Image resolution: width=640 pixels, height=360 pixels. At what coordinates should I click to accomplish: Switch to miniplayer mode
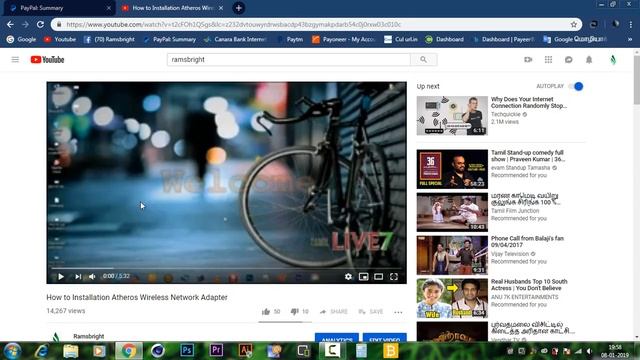[363, 276]
